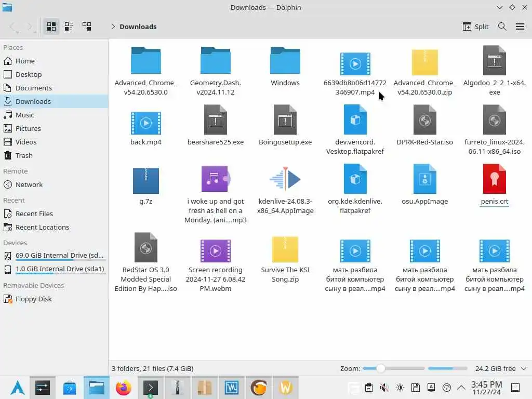Select Floppy Disk device
The height and width of the screenshot is (399, 532).
pos(54,299)
